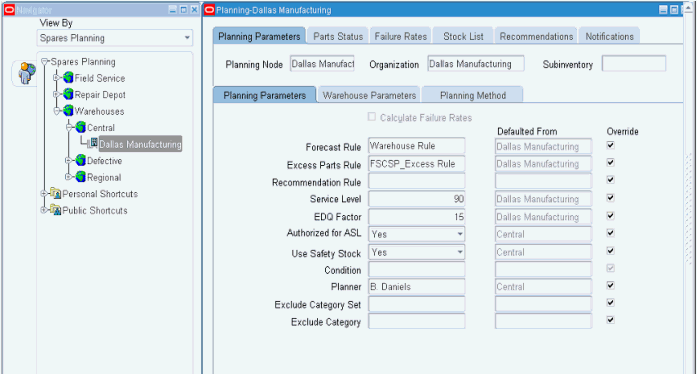Select the Regional tree label
The width and height of the screenshot is (697, 374).
pyautogui.click(x=104, y=177)
